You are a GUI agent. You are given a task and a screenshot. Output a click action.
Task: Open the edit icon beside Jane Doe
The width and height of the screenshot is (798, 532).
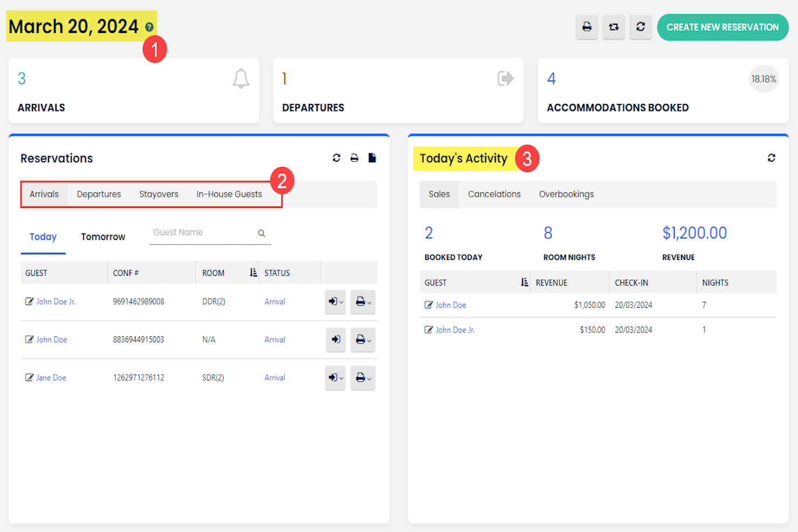click(30, 377)
